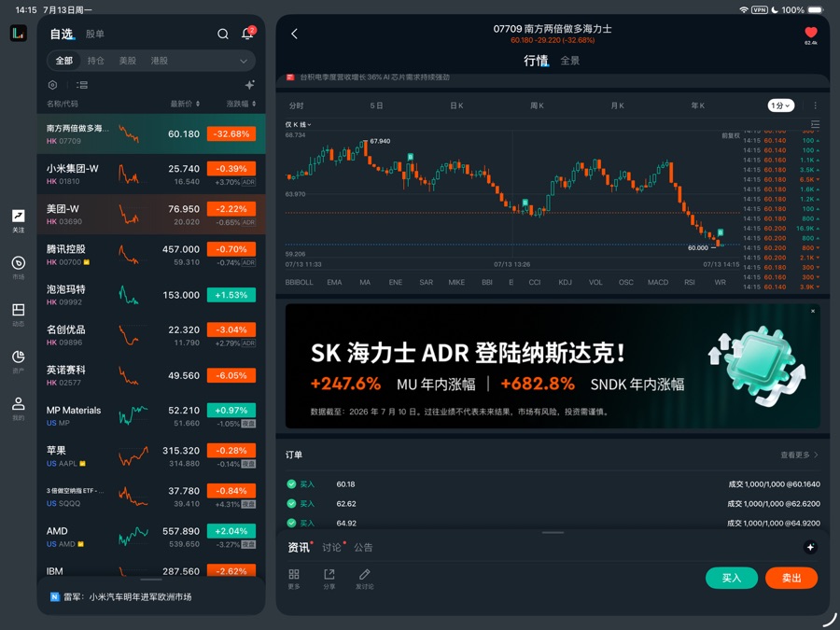This screenshot has height=630, width=840.
Task: Tap the green check on 62.62 order
Action: (x=291, y=504)
